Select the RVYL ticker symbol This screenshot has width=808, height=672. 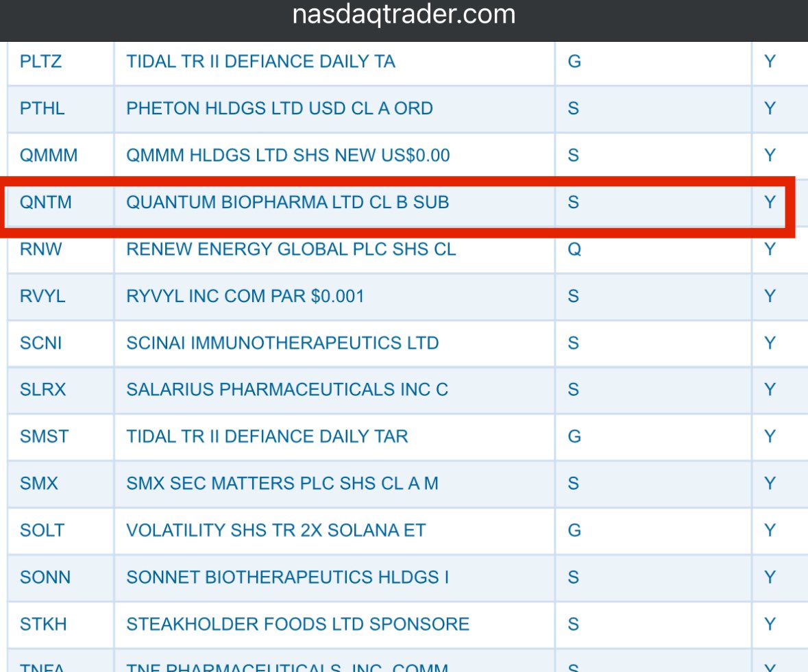[42, 296]
